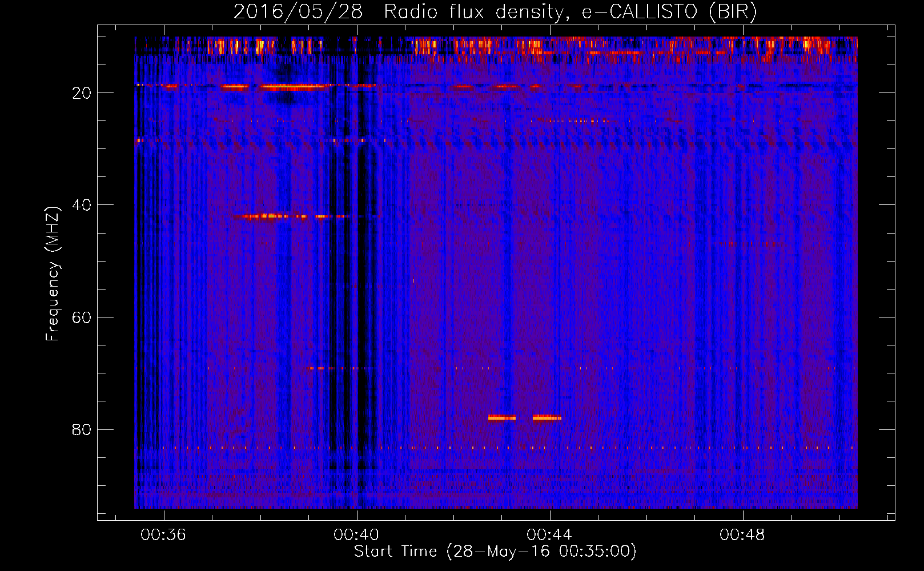The height and width of the screenshot is (571, 924).
Task: Click the 00:40 time tick label
Action: [356, 535]
